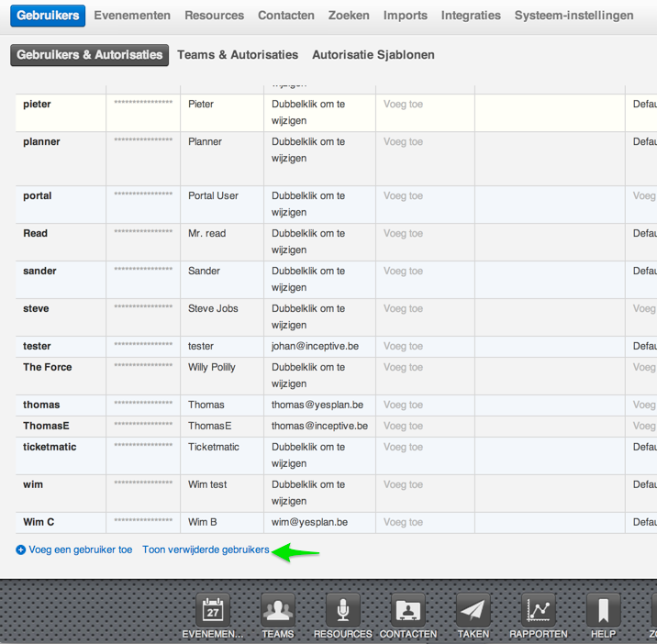Open the Taken paper plane icon

473,610
